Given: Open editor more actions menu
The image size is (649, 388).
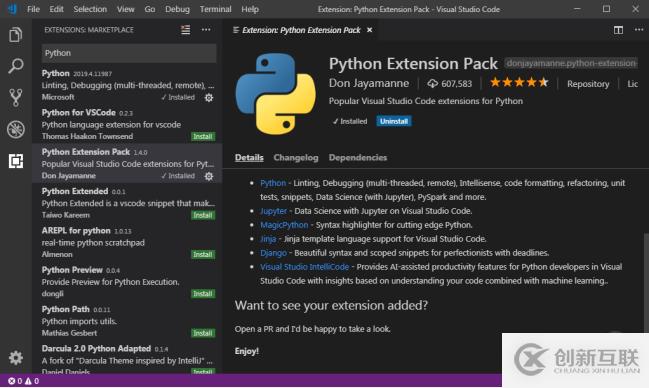Looking at the screenshot, I should 639,30.
